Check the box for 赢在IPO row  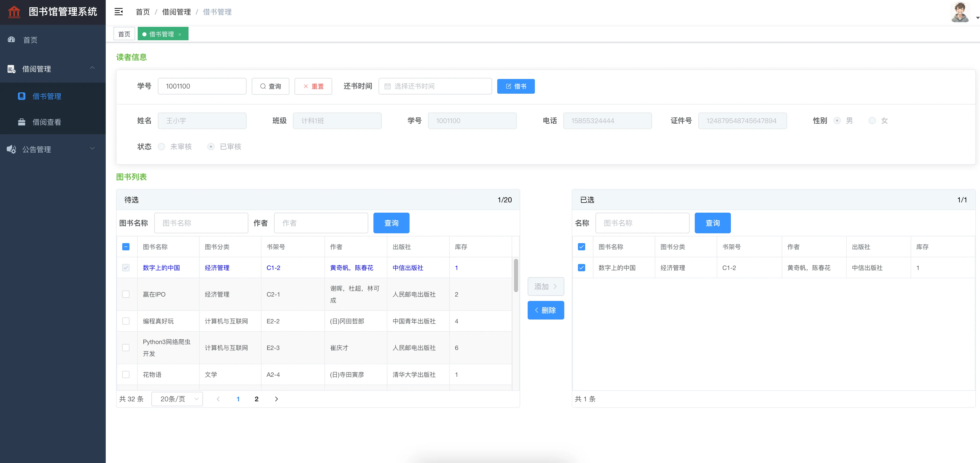click(x=126, y=294)
